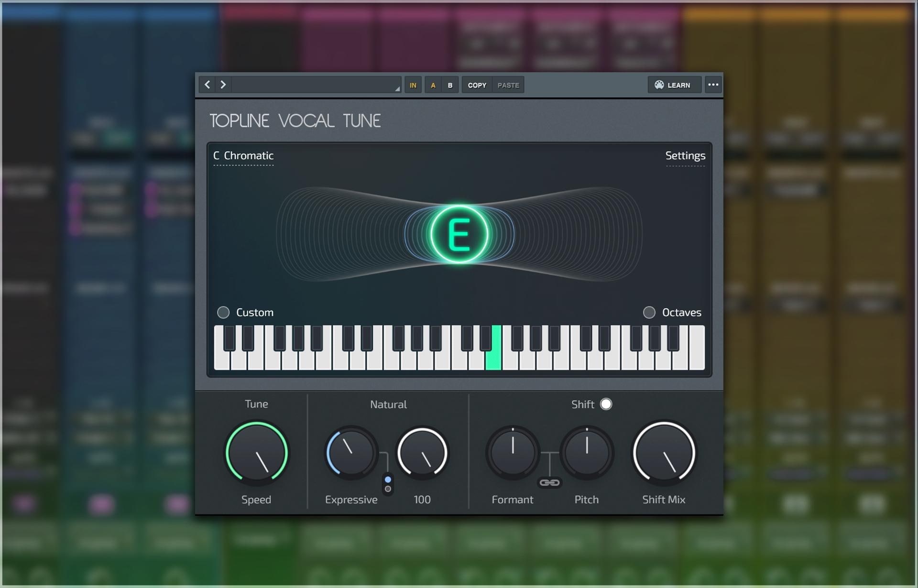Toggle the Shift enable switch

[x=606, y=404]
